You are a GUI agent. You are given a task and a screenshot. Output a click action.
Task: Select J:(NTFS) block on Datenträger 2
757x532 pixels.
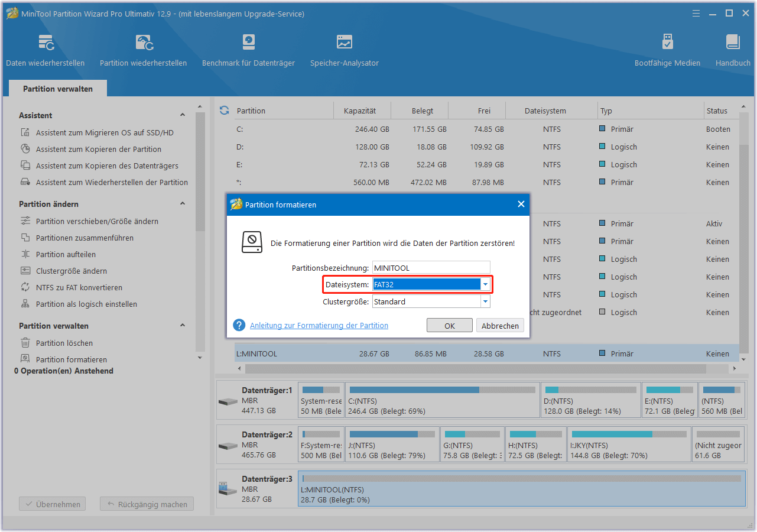click(x=392, y=445)
